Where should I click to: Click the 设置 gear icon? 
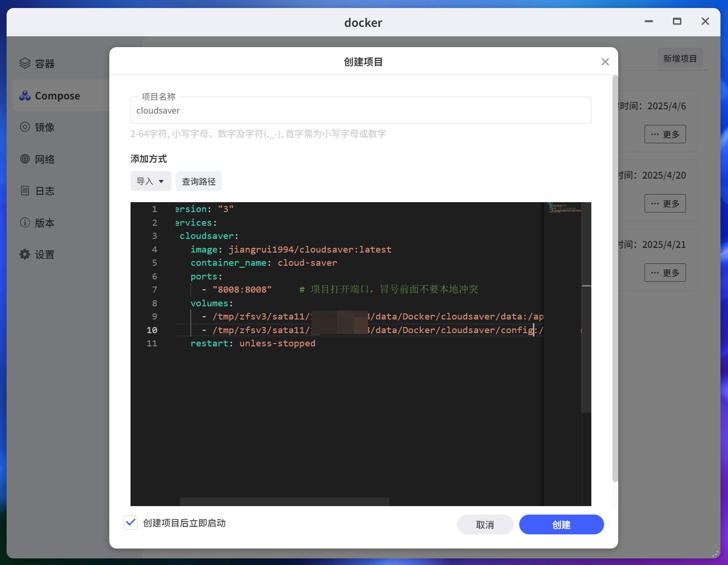click(25, 254)
